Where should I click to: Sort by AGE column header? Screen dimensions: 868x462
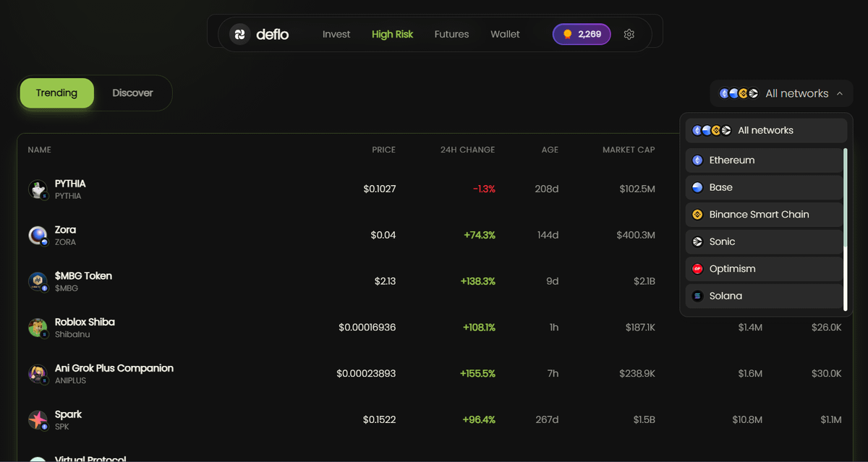coord(550,150)
